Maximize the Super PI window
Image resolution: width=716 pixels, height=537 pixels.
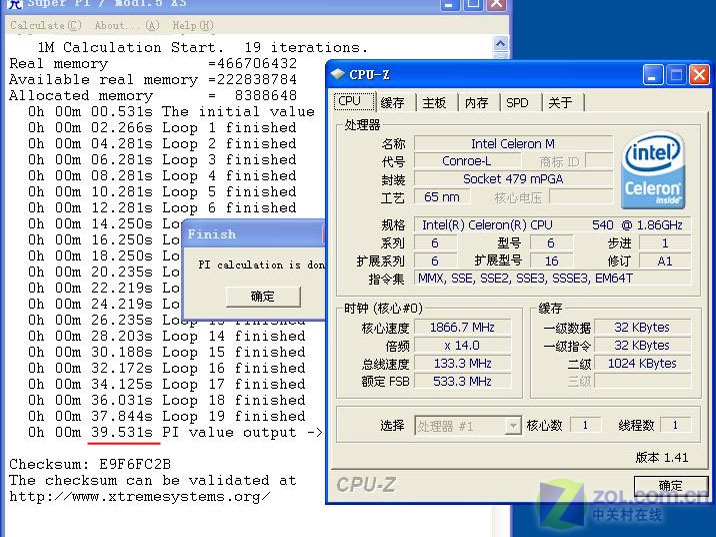(474, 5)
